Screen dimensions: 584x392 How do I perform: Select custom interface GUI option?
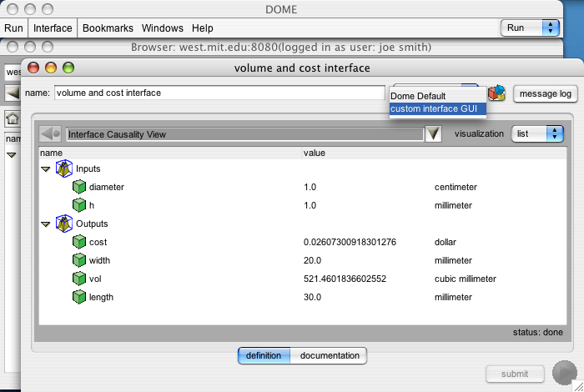coord(438,108)
